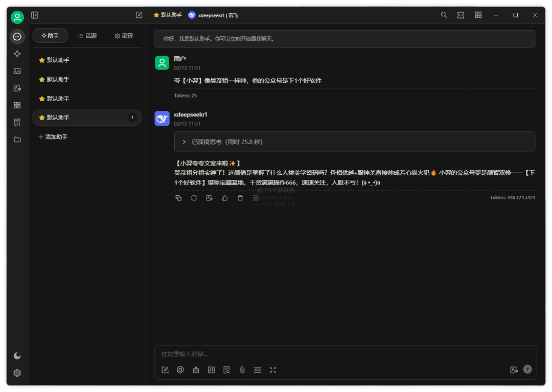Switch to the 话题 tab
This screenshot has height=392, width=552.
click(87, 36)
